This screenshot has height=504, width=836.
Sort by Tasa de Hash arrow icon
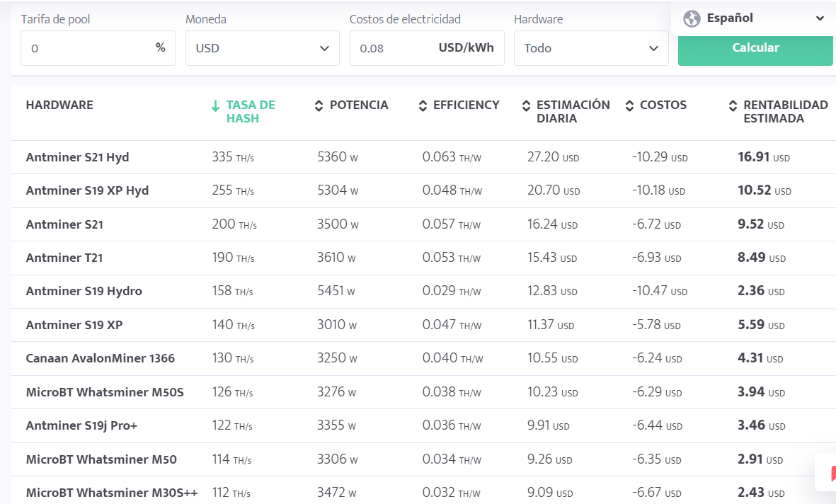[215, 105]
